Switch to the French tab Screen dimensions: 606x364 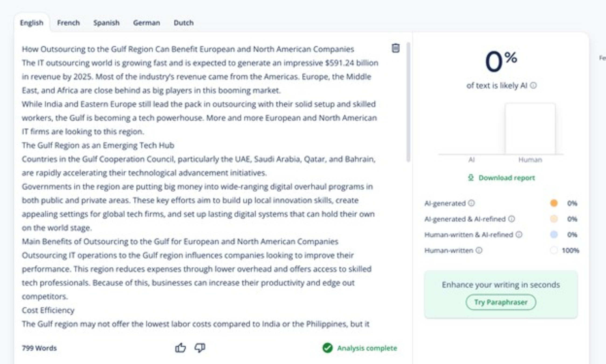[69, 23]
